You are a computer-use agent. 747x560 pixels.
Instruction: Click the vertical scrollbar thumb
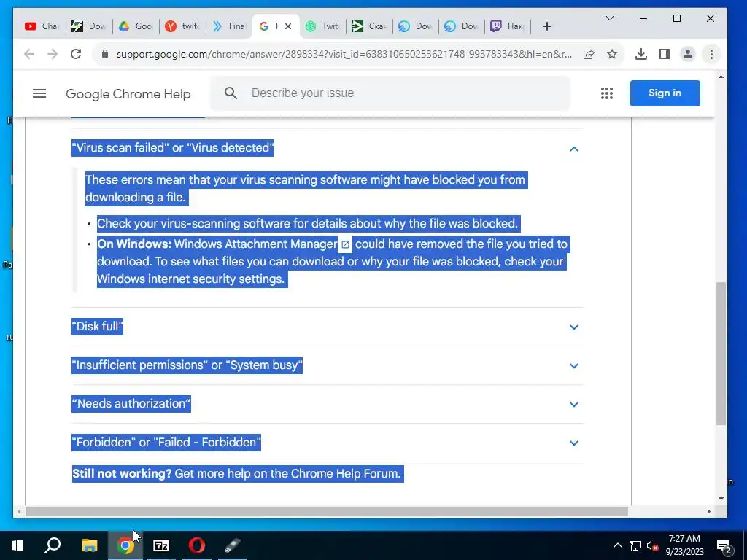click(721, 354)
